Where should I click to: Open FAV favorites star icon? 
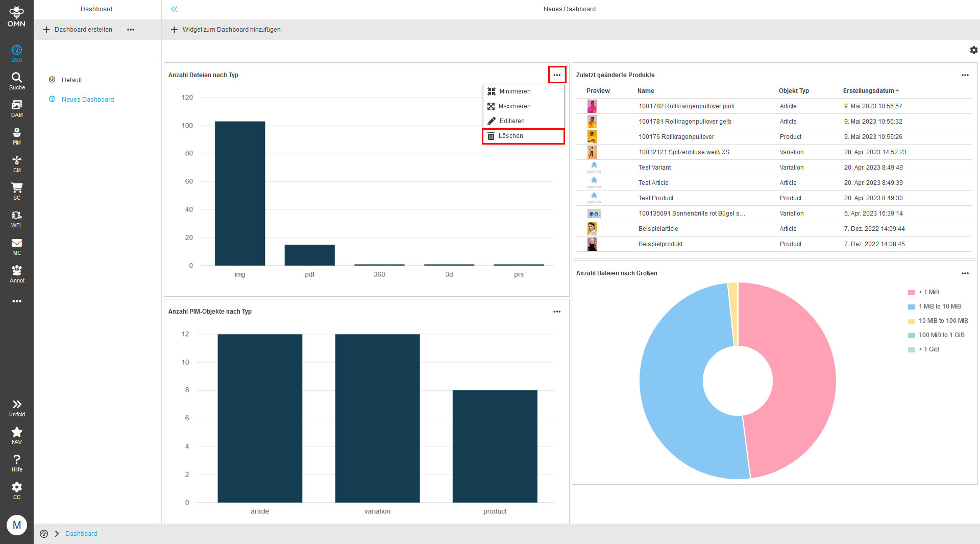(17, 435)
